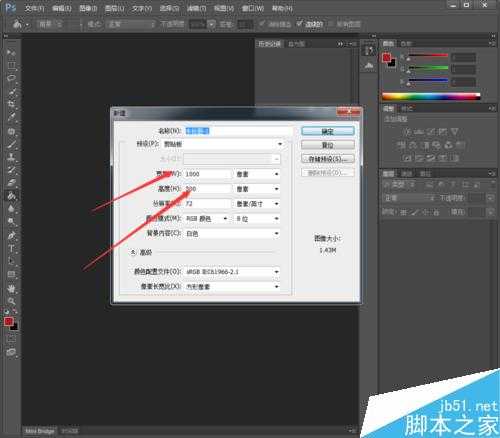Select the Brush tool
The image size is (500, 438).
[11, 144]
